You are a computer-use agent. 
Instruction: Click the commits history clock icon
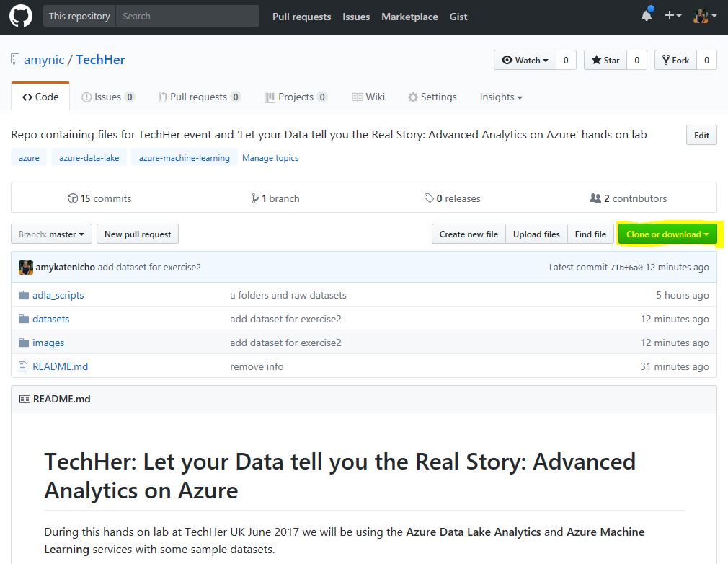click(x=73, y=198)
